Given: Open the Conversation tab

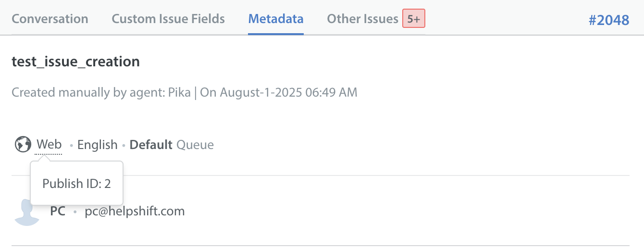Looking at the screenshot, I should pos(50,19).
